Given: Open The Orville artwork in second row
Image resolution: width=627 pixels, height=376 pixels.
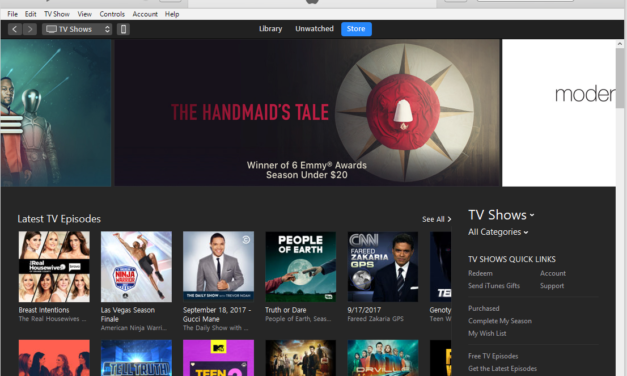Looking at the screenshot, I should click(x=383, y=358).
